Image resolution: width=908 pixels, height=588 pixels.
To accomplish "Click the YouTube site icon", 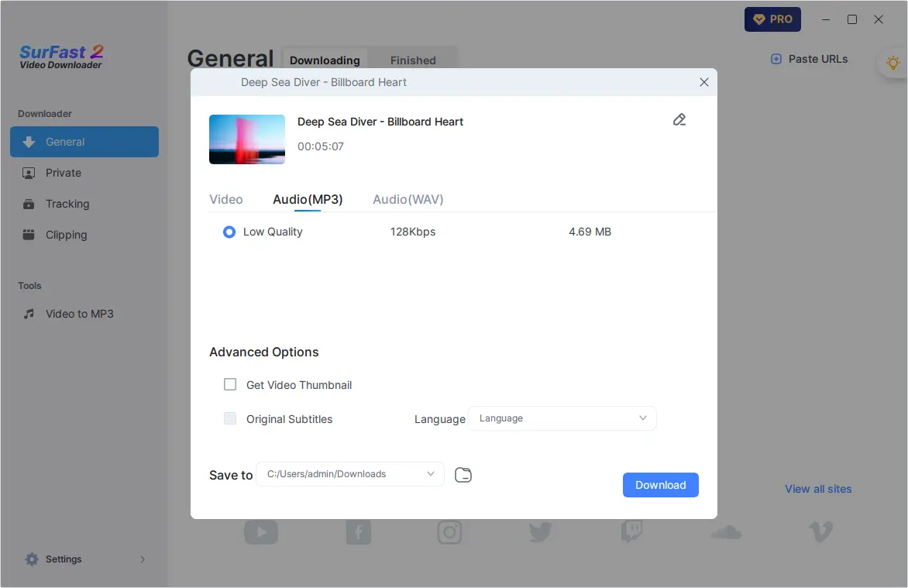I will pyautogui.click(x=261, y=531).
